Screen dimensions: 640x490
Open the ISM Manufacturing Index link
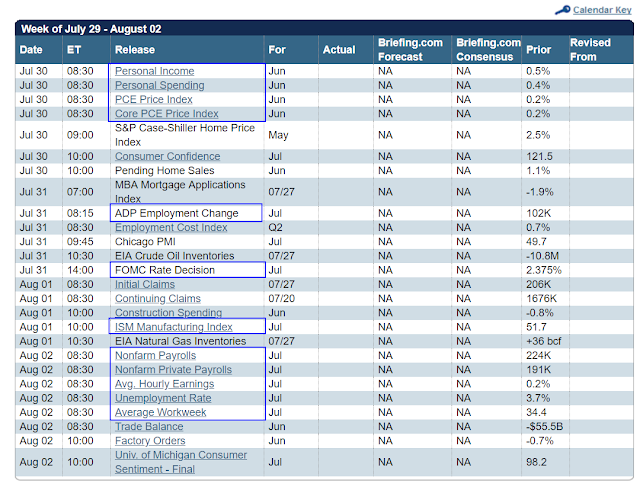(173, 327)
